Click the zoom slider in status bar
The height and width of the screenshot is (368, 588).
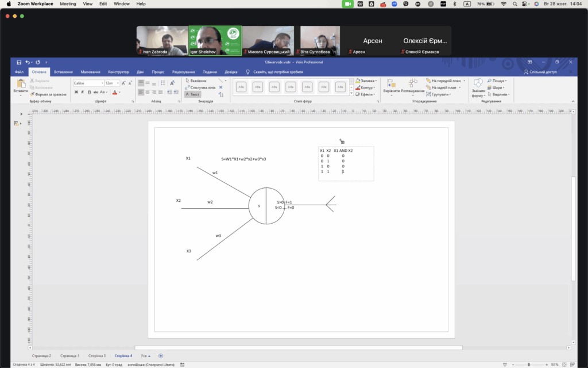pos(528,365)
